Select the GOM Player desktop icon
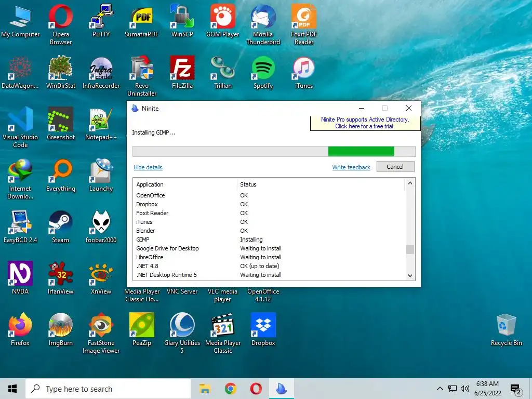The height and width of the screenshot is (399, 532). tap(222, 21)
